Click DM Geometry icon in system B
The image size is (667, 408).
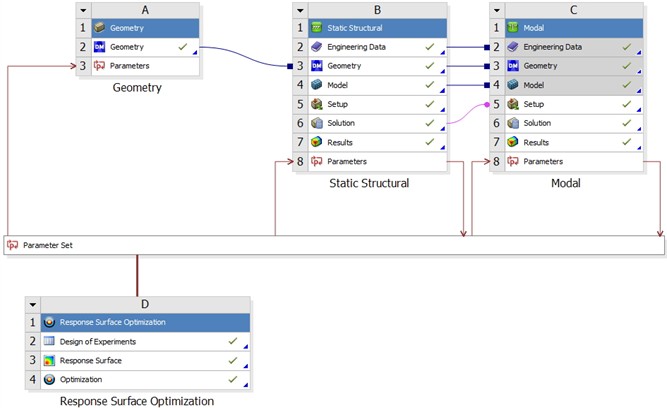coord(316,66)
